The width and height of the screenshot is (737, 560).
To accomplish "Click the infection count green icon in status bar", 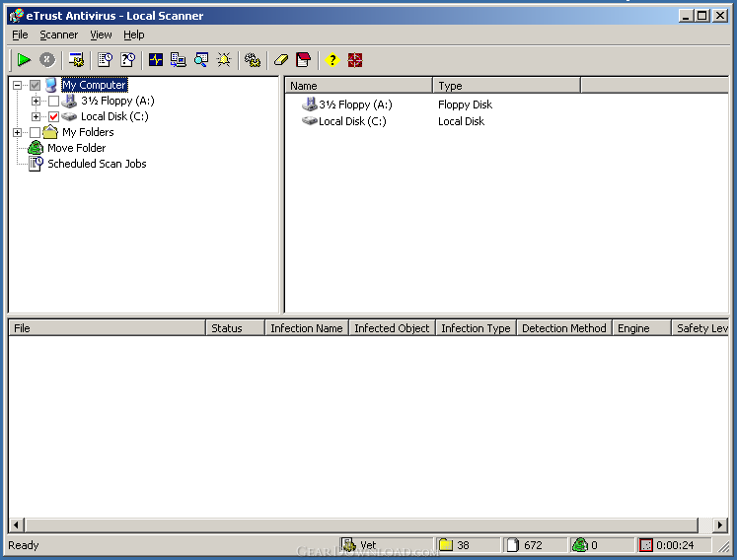I will click(580, 545).
